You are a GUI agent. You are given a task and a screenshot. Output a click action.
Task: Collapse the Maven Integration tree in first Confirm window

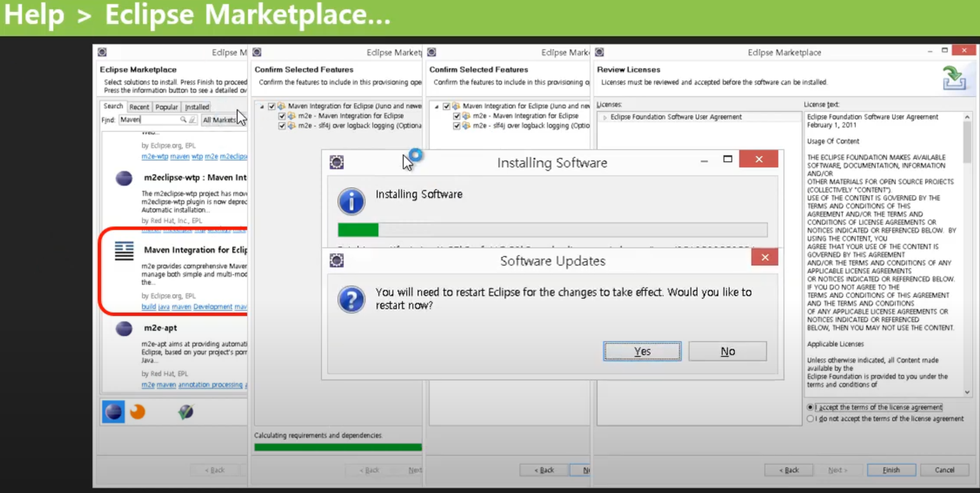262,107
